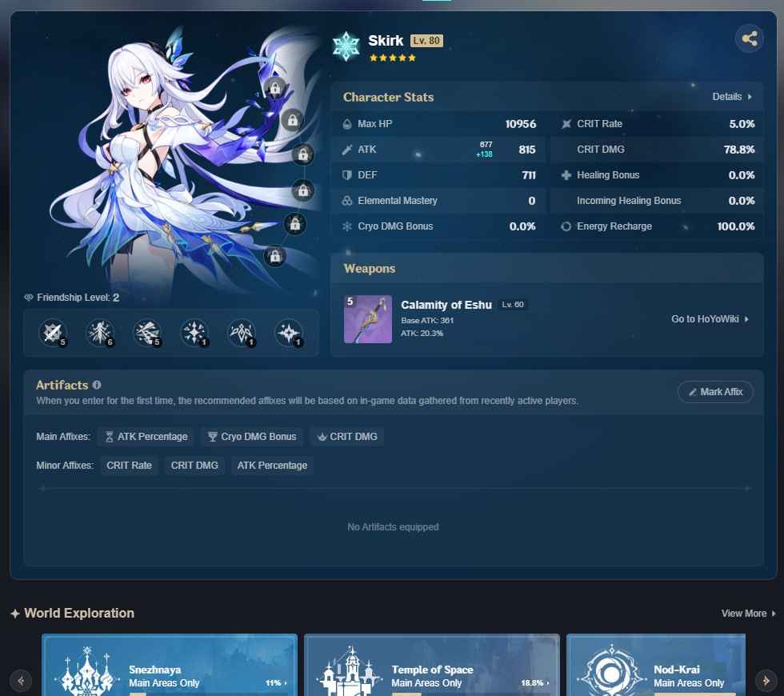784x696 pixels.
Task: Click the share icon
Action: click(749, 38)
